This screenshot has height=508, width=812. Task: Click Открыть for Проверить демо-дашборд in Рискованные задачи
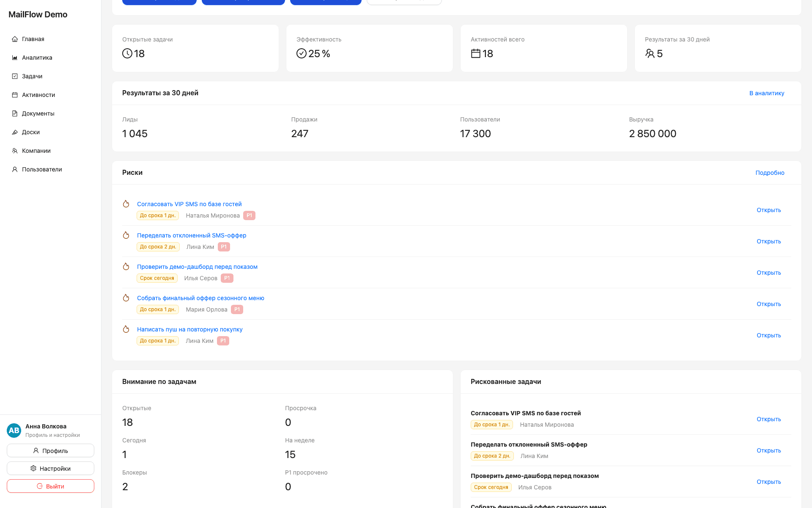(768, 482)
